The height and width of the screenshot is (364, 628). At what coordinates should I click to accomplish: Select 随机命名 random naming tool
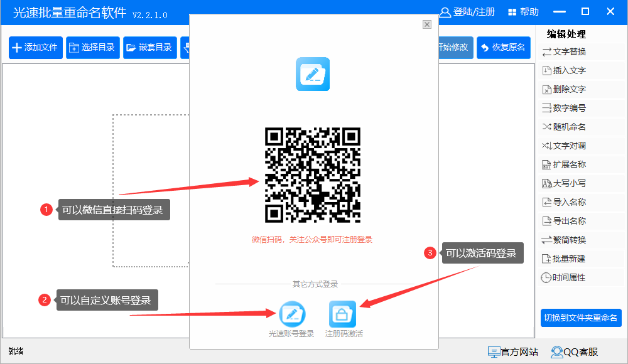coord(565,127)
